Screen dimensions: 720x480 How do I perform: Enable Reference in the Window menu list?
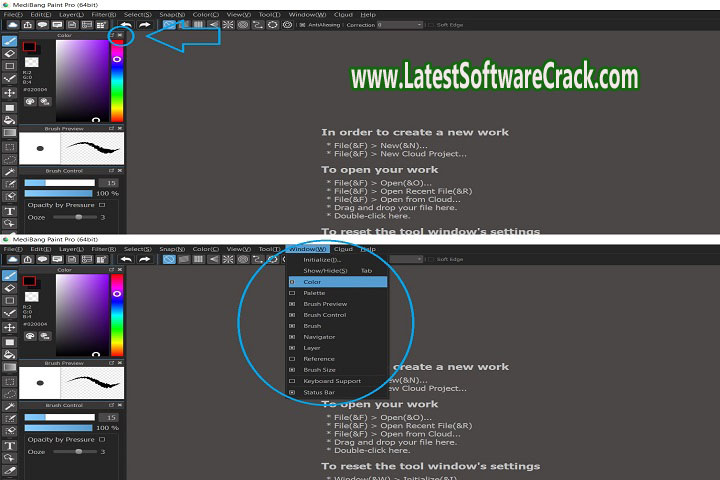(x=319, y=359)
